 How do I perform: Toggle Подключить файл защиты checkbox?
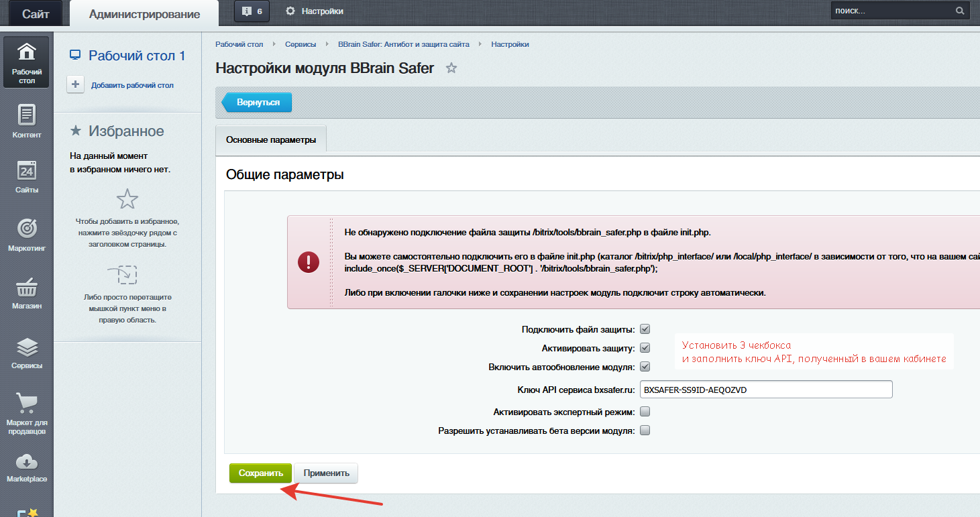[645, 329]
